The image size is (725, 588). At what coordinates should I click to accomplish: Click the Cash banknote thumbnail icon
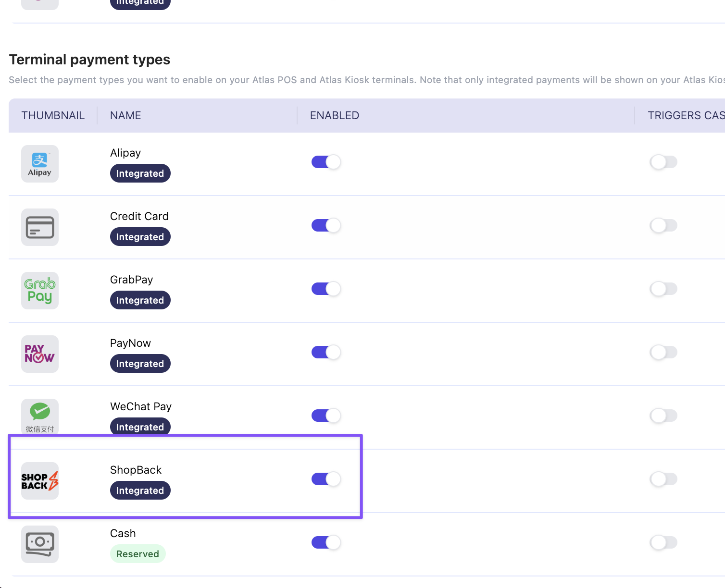coord(40,544)
